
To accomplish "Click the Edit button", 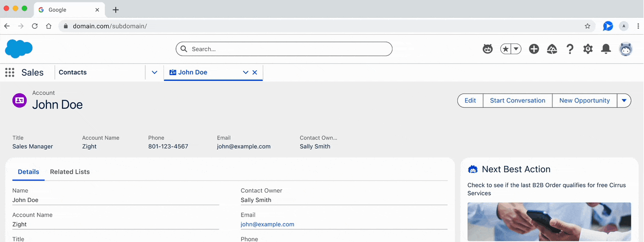I will (470, 101).
